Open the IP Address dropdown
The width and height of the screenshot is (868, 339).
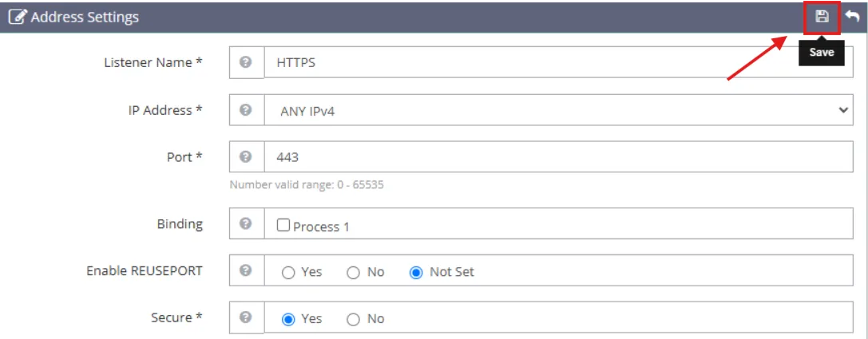pyautogui.click(x=558, y=110)
